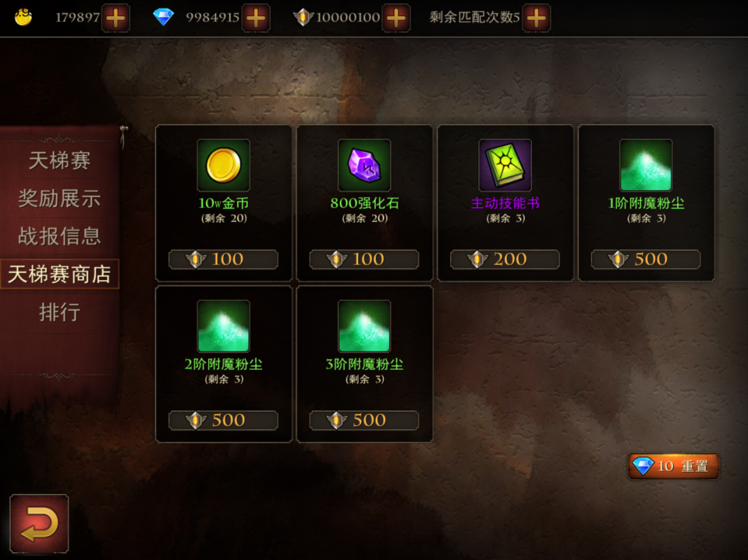The width and height of the screenshot is (748, 560).
Task: Add more diamonds with the plus icon
Action: (256, 18)
